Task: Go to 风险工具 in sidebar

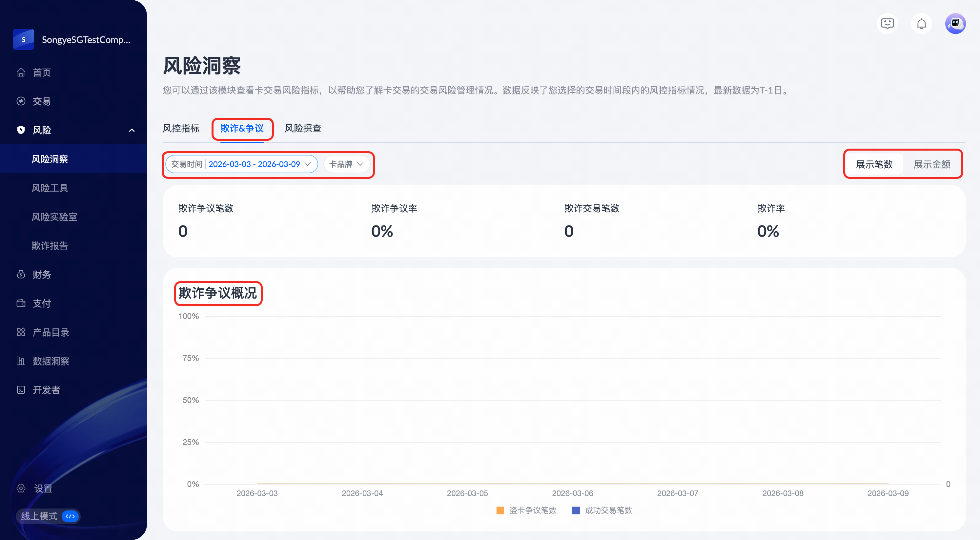Action: [50, 188]
